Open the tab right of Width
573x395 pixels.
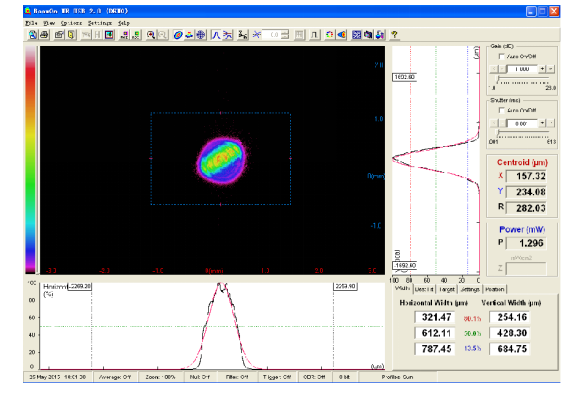(x=424, y=289)
